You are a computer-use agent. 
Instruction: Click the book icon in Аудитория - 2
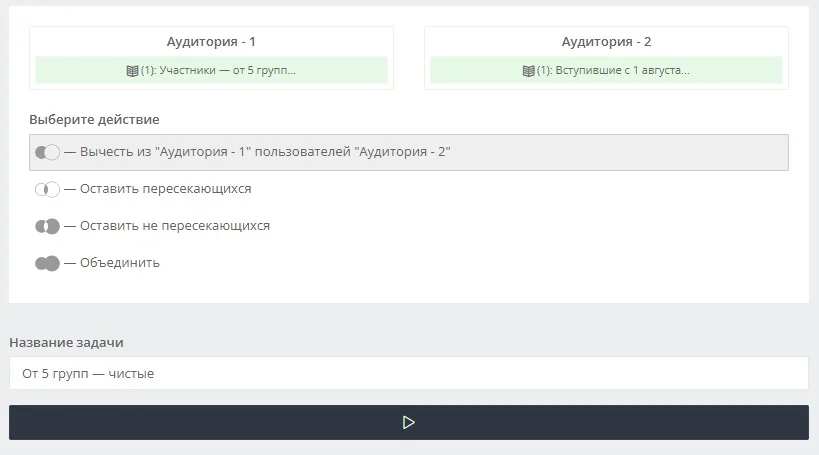529,71
